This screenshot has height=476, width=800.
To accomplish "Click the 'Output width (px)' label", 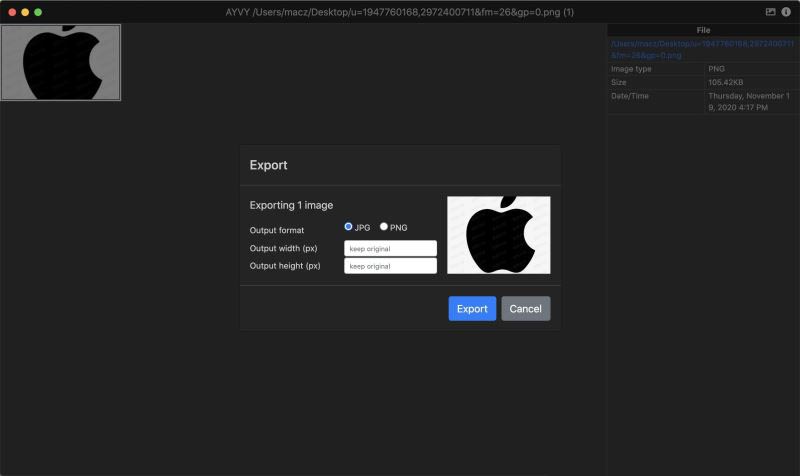I will click(x=283, y=248).
